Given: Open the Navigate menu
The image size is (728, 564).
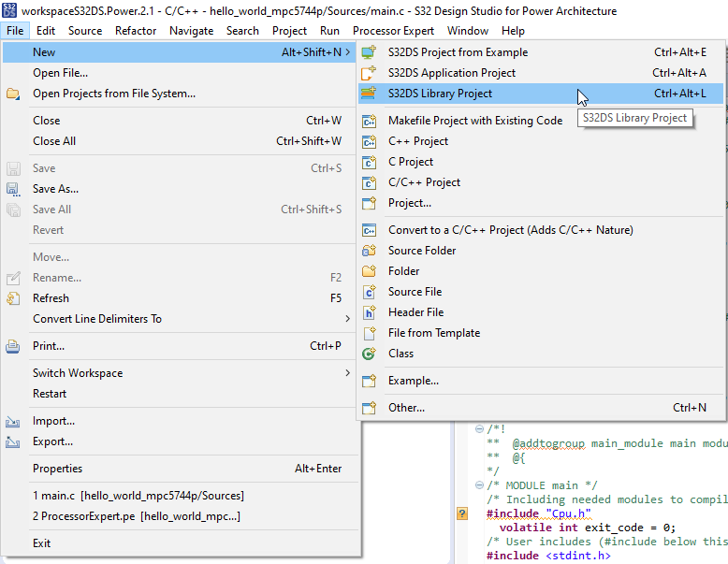Looking at the screenshot, I should 191,31.
